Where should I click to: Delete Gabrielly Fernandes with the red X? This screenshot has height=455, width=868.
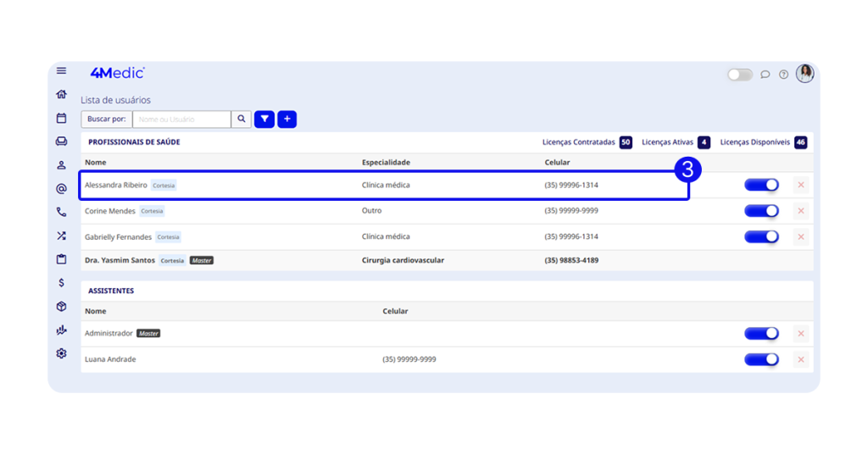coord(801,237)
